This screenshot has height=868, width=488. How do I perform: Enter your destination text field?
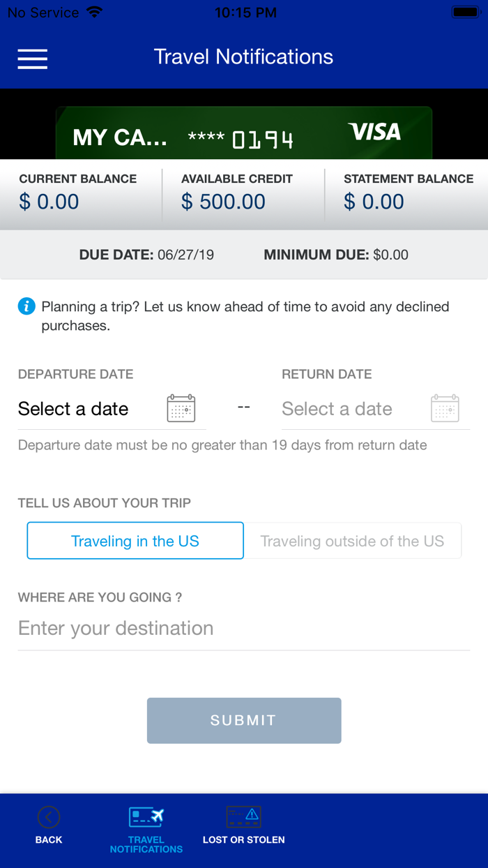coord(243,628)
